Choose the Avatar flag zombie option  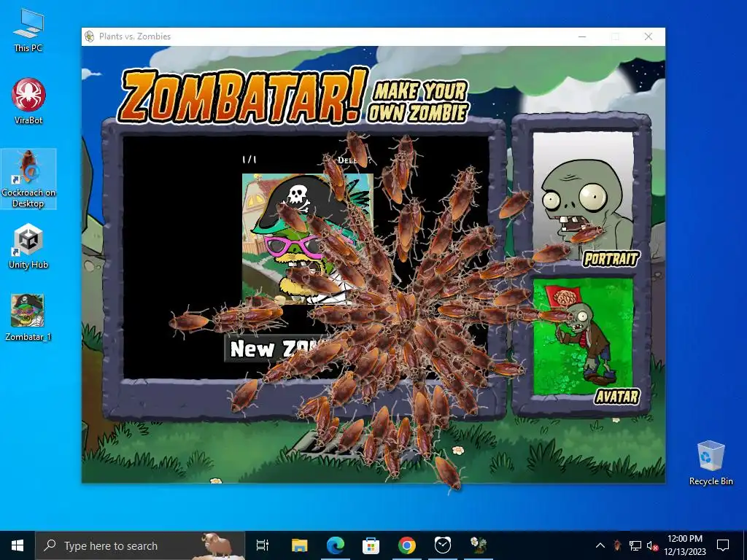[x=583, y=337]
